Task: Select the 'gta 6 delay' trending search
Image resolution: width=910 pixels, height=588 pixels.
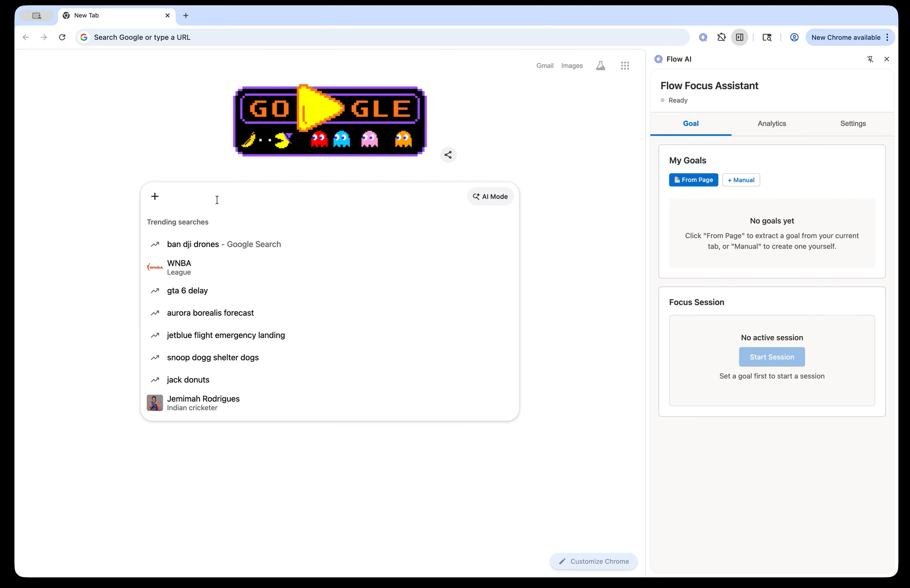Action: pos(187,291)
